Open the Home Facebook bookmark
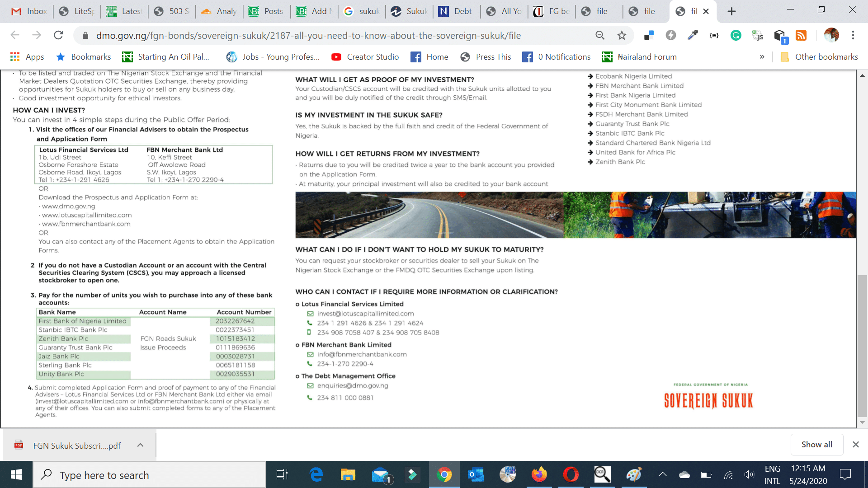This screenshot has height=488, width=868. (x=429, y=57)
